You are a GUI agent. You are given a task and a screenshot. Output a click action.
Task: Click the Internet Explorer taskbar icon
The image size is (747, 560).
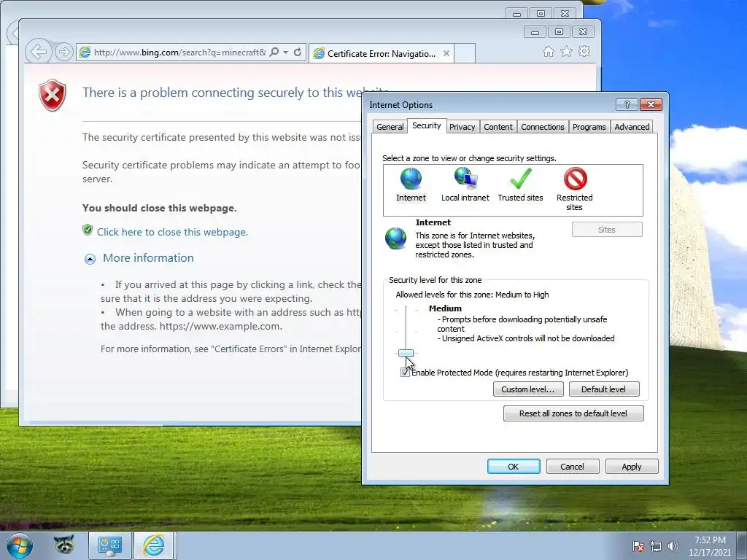point(154,545)
